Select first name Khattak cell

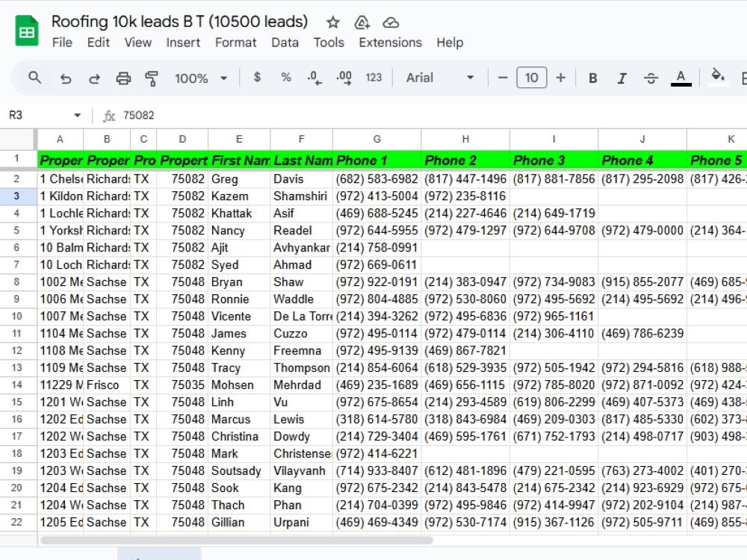point(239,214)
